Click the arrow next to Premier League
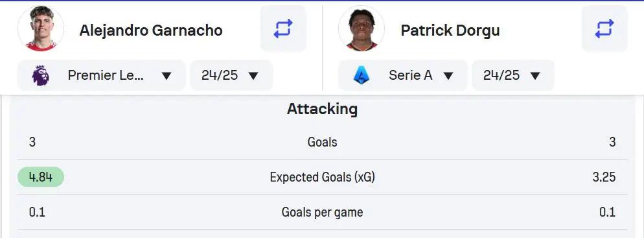Image resolution: width=644 pixels, height=238 pixels. pos(166,76)
